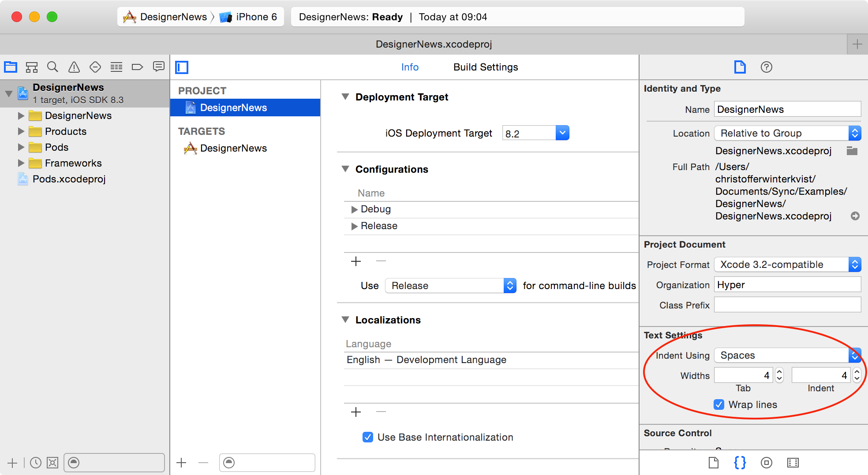Open the Project navigator folder icon
The height and width of the screenshot is (475, 868).
click(11, 67)
